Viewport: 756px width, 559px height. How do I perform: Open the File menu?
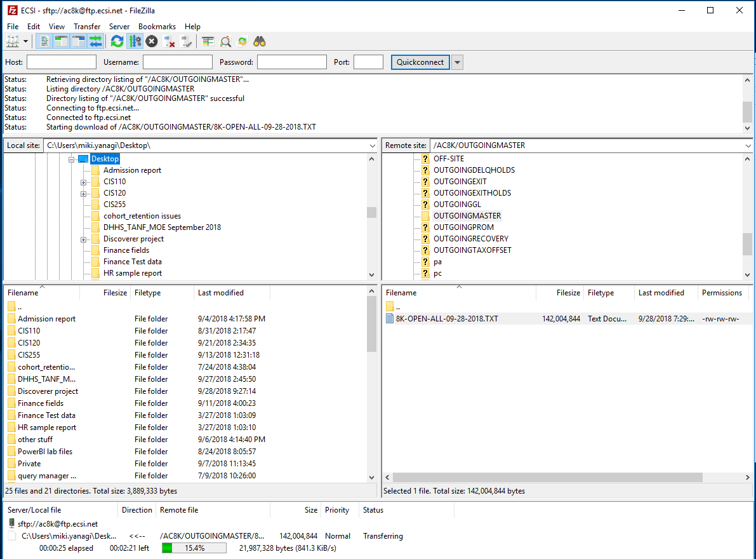click(x=13, y=27)
